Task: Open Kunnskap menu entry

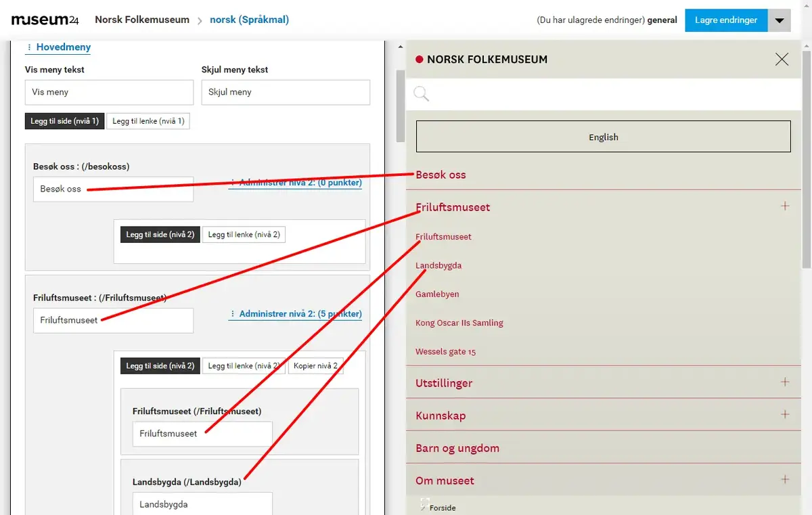Action: click(x=441, y=416)
